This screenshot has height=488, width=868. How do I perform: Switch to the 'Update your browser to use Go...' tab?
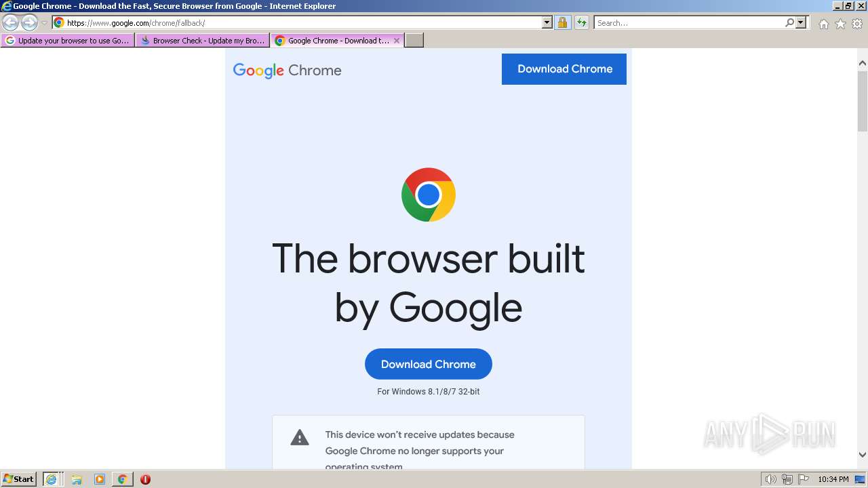[x=68, y=41]
